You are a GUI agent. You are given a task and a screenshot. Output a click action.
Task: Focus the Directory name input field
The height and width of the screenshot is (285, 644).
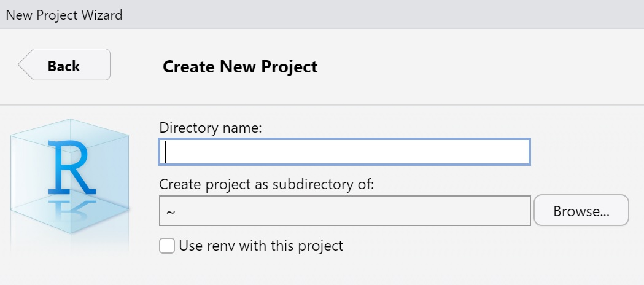click(x=344, y=152)
